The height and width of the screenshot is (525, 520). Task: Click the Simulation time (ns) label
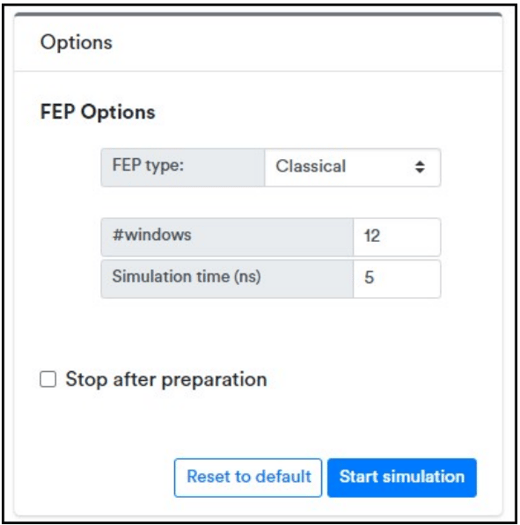pyautogui.click(x=186, y=277)
